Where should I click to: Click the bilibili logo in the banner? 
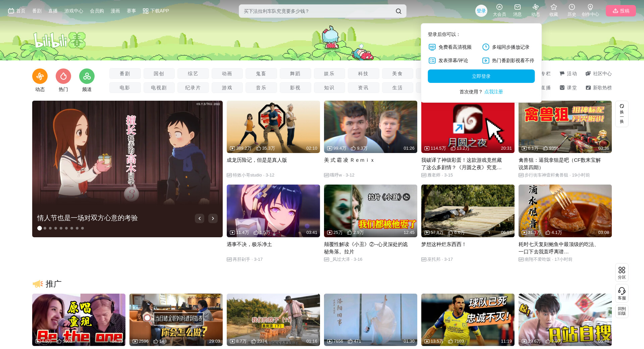coord(59,41)
